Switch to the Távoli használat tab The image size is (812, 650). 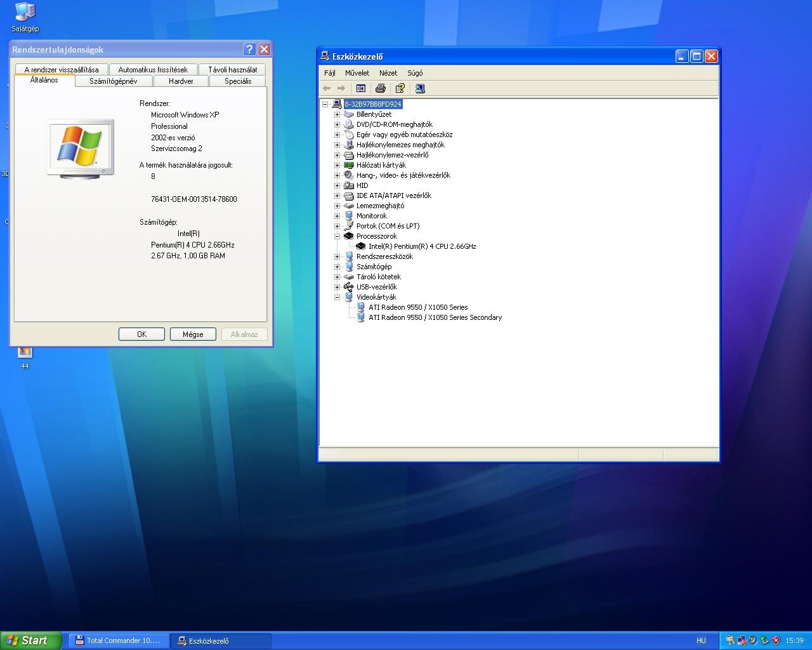click(x=233, y=70)
